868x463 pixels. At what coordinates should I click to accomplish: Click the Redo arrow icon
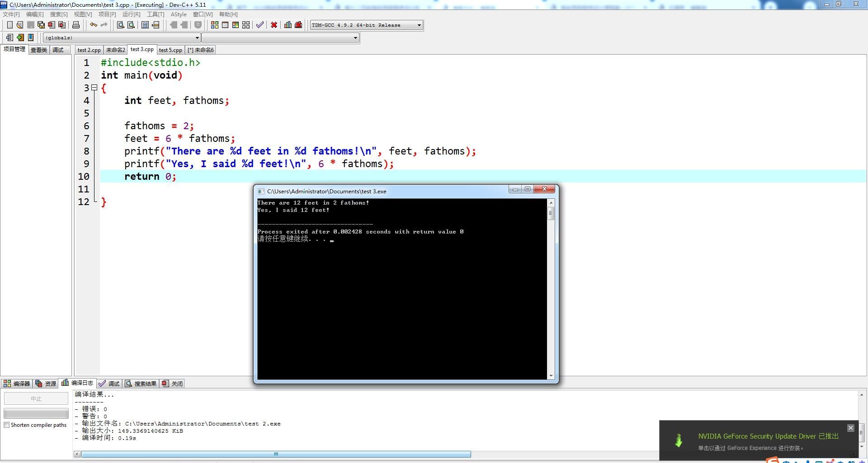[104, 25]
